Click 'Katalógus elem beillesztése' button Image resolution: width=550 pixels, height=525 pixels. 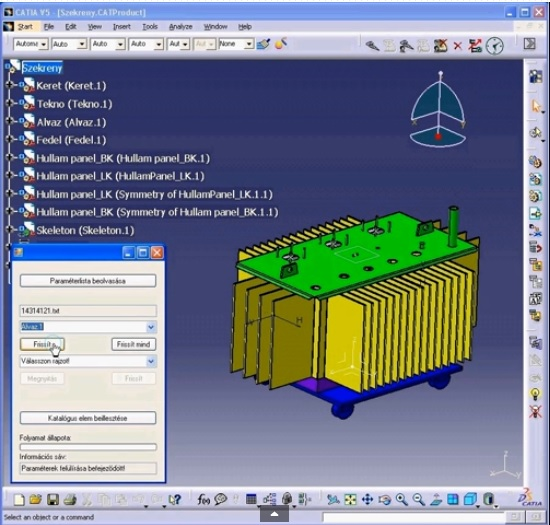click(x=88, y=418)
